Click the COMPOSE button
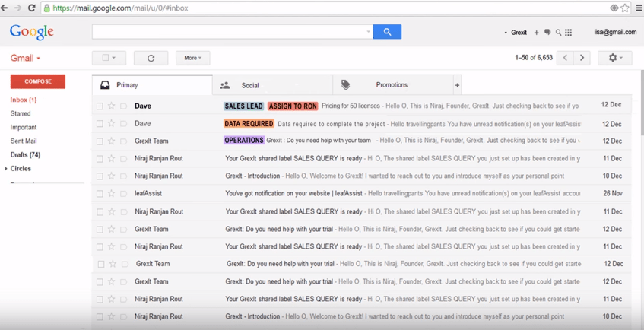The width and height of the screenshot is (644, 330). [38, 81]
